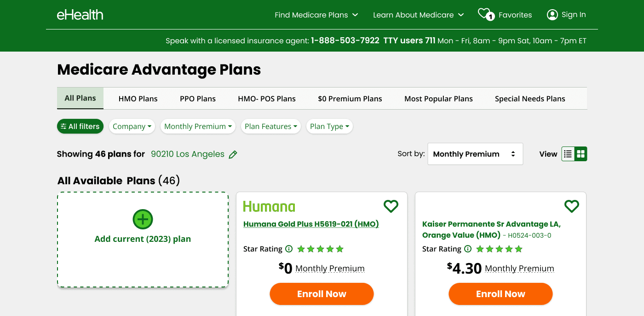Select the $0 Premium Plans tab

(x=350, y=99)
